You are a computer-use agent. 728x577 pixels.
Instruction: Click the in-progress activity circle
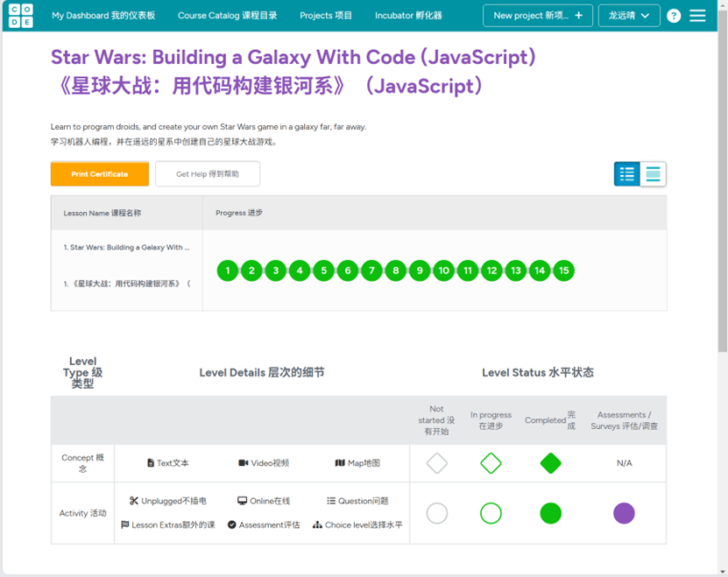pyautogui.click(x=491, y=513)
